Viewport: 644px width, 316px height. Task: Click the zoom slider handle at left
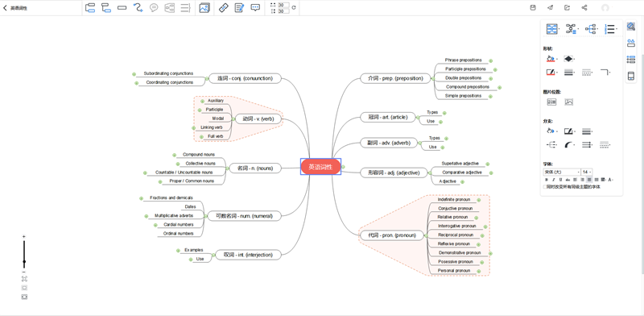24,262
